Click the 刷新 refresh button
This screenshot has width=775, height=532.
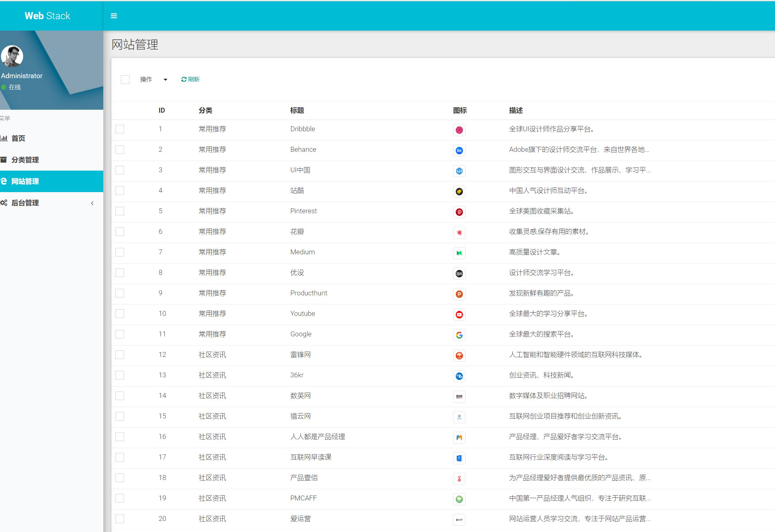(190, 79)
